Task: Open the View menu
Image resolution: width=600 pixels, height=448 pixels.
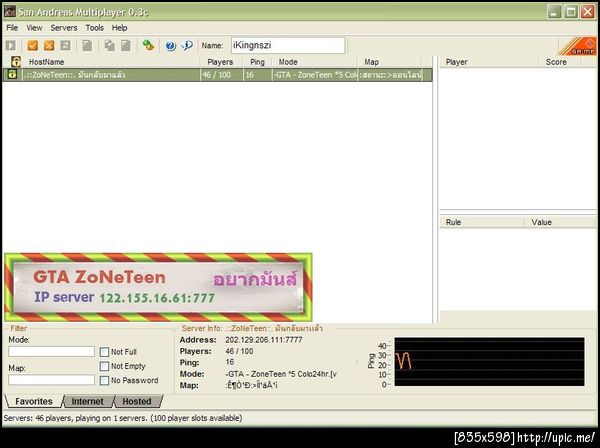Action: [x=34, y=28]
